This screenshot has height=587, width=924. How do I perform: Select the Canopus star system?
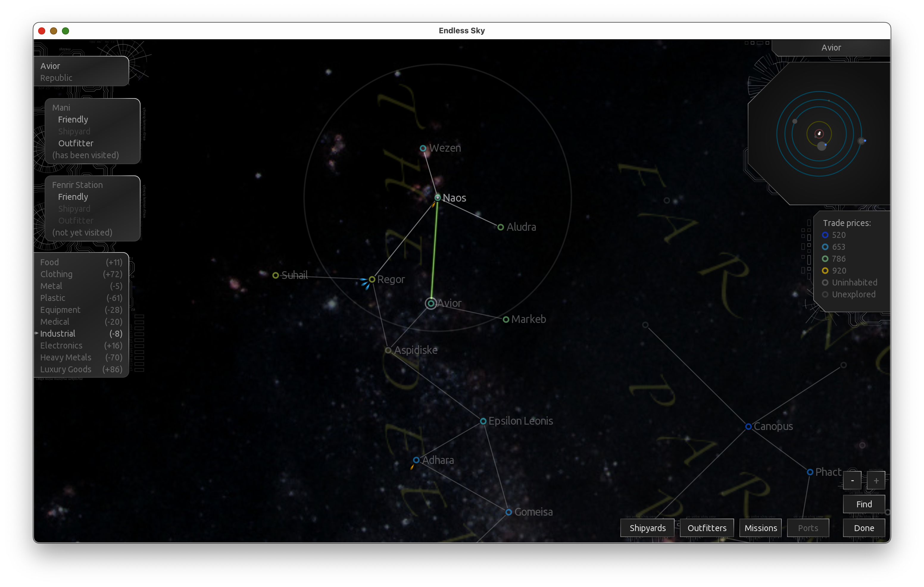point(748,426)
